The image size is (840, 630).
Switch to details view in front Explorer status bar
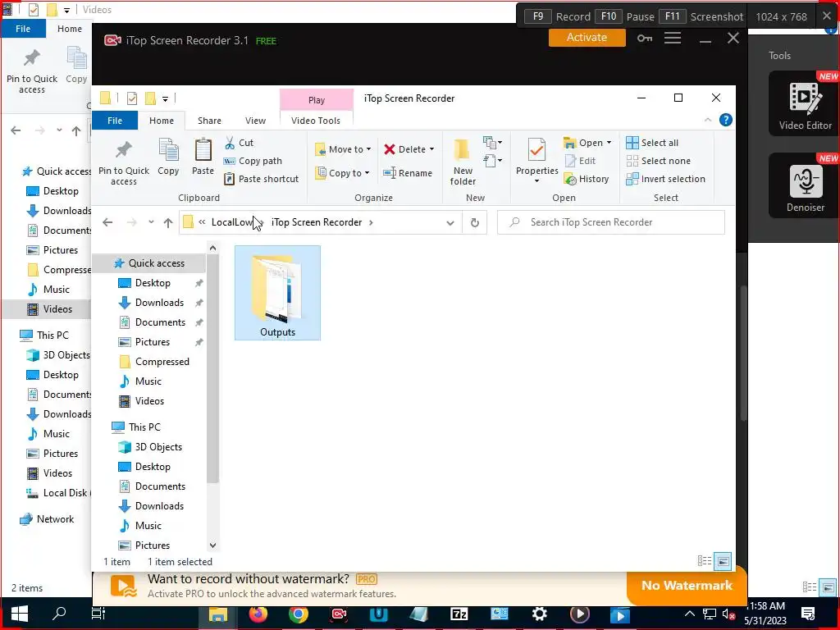click(705, 561)
